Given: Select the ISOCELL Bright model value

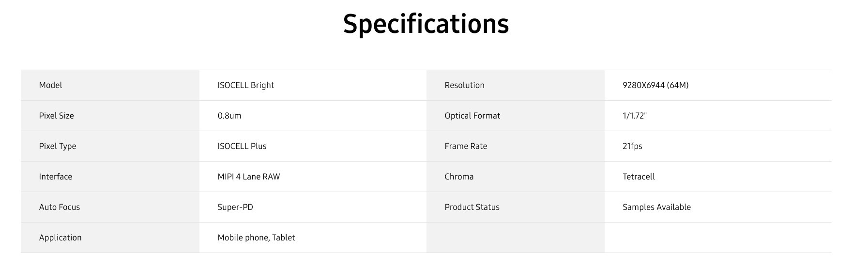Looking at the screenshot, I should coord(245,85).
